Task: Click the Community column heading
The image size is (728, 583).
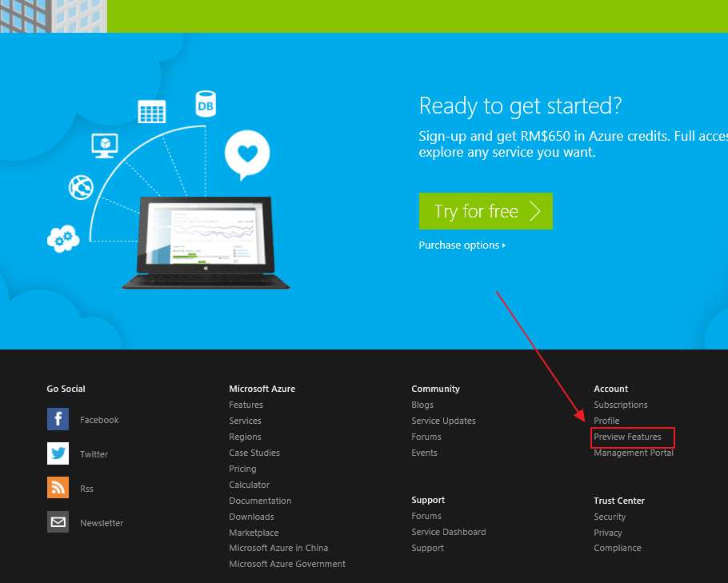Action: (x=435, y=389)
